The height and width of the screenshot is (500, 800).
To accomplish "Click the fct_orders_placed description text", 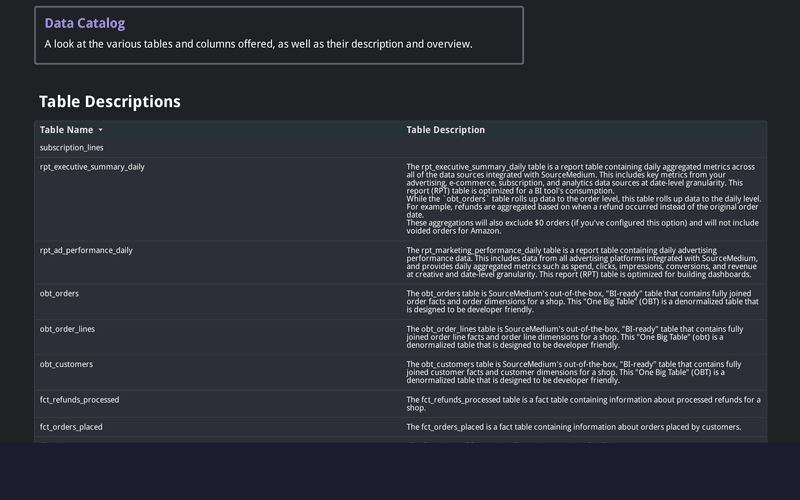I will coord(573,427).
